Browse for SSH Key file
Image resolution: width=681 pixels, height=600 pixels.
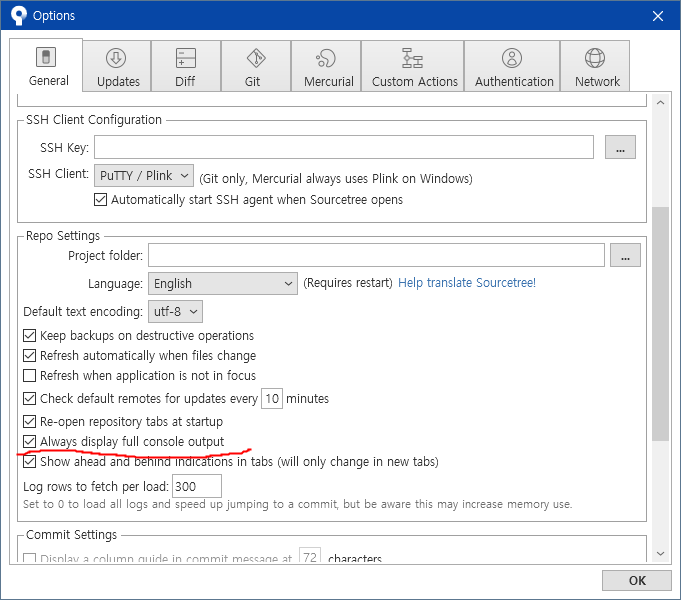[620, 147]
